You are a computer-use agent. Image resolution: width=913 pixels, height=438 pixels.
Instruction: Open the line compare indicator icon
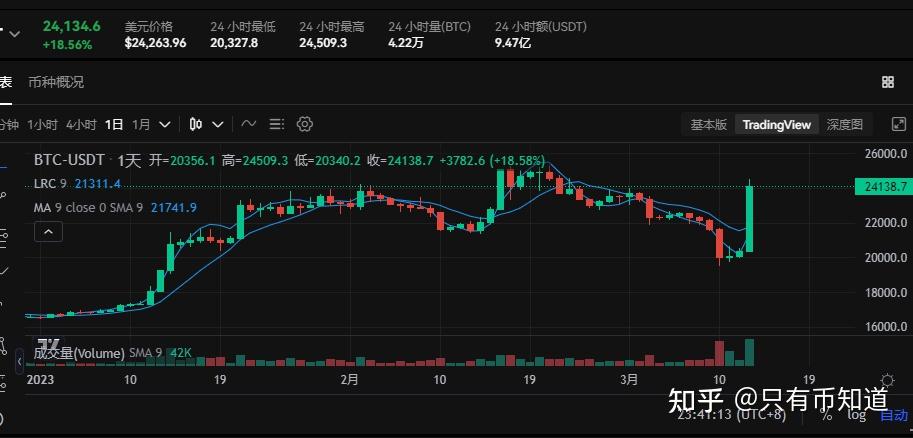[249, 124]
